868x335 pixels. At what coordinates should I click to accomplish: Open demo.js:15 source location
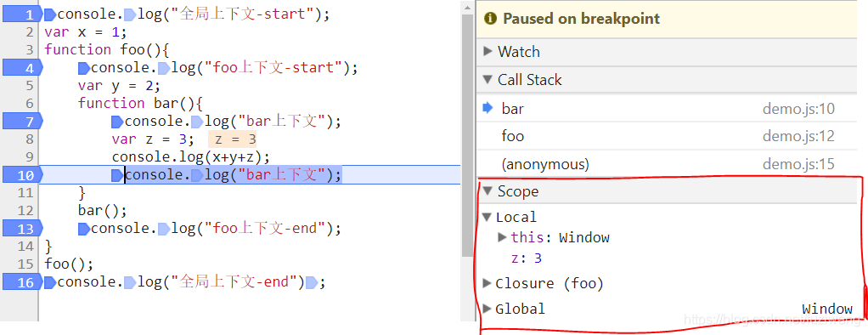(x=798, y=164)
